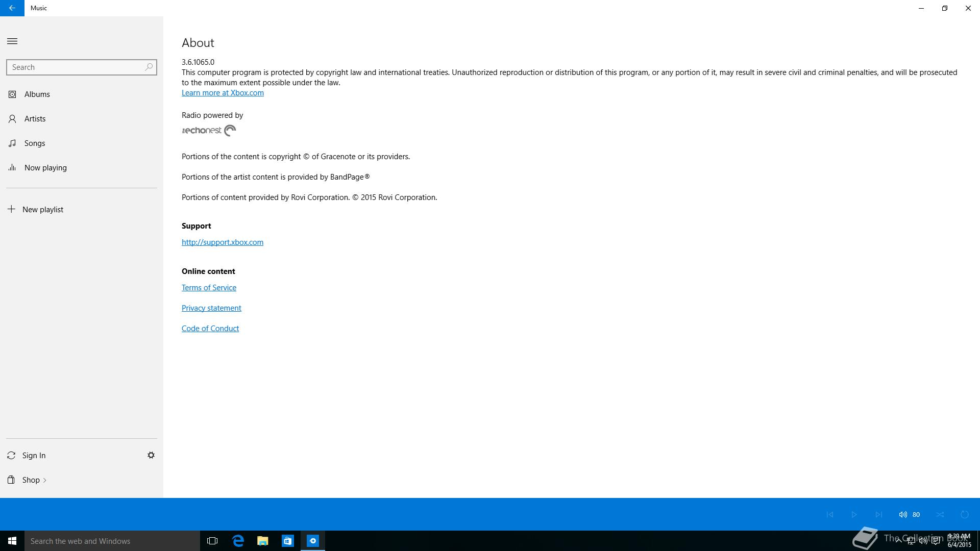Viewport: 980px width, 551px height.
Task: Click the Now playing bars icon
Action: coord(12,167)
